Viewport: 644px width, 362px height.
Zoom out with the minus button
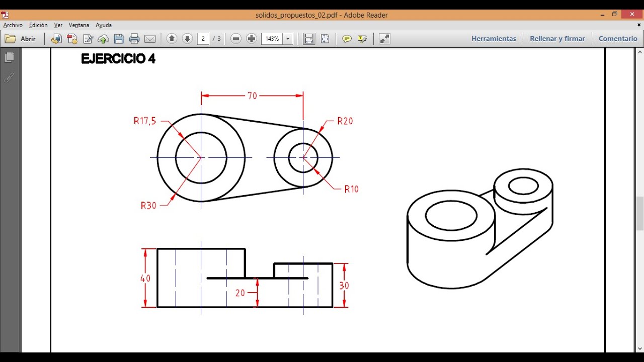pyautogui.click(x=236, y=39)
